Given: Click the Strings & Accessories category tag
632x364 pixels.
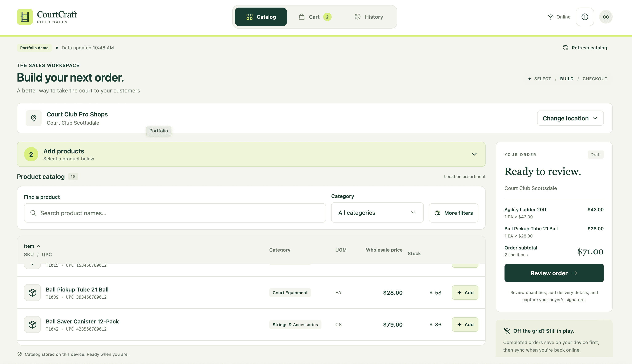Looking at the screenshot, I should (295, 324).
